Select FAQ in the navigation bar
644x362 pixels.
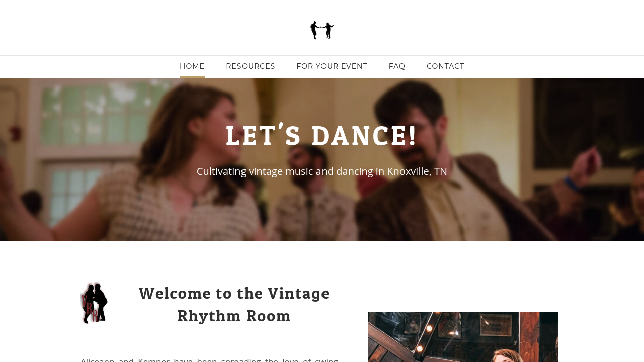coord(397,66)
